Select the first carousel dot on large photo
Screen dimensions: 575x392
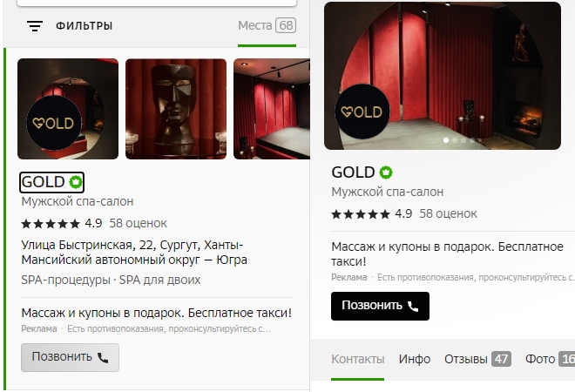point(446,140)
